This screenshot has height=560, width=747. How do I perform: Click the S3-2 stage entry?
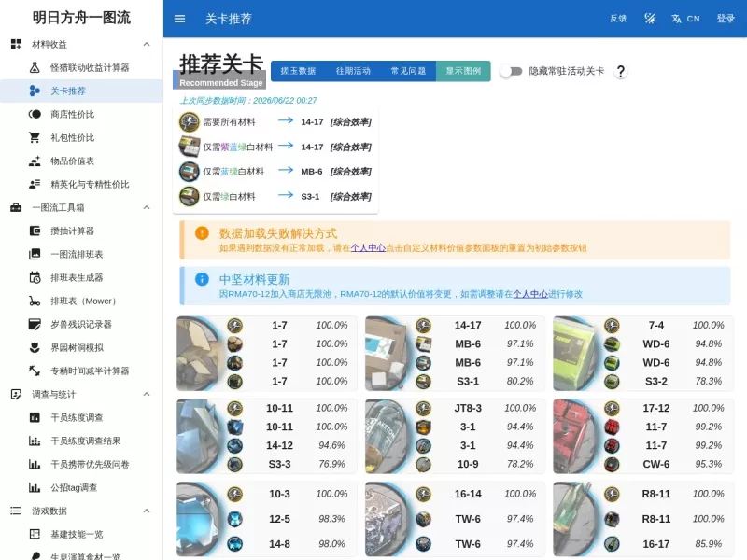656,381
